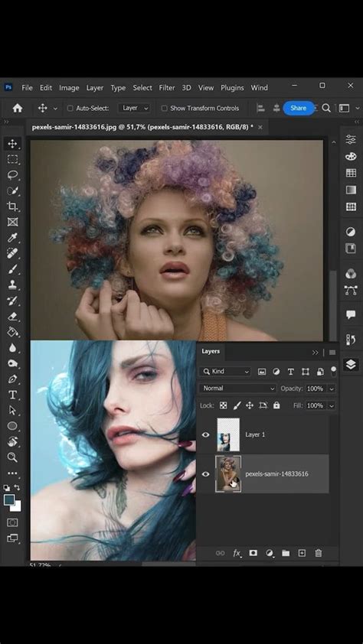Click the blue Share button

coord(299,108)
